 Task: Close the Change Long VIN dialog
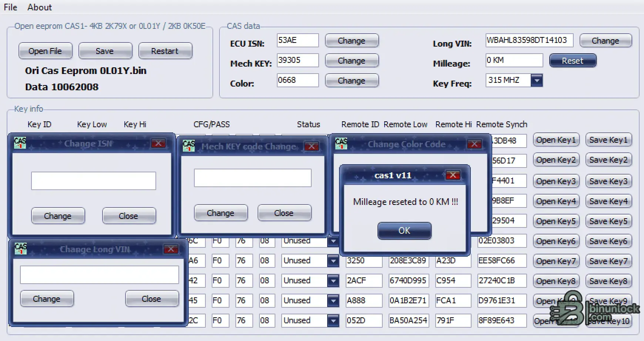pyautogui.click(x=171, y=249)
